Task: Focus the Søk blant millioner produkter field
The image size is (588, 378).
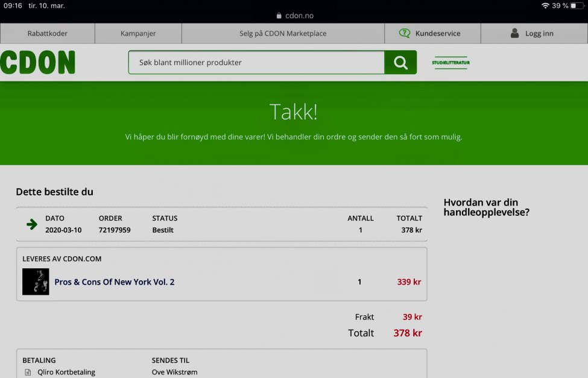Action: [x=256, y=62]
